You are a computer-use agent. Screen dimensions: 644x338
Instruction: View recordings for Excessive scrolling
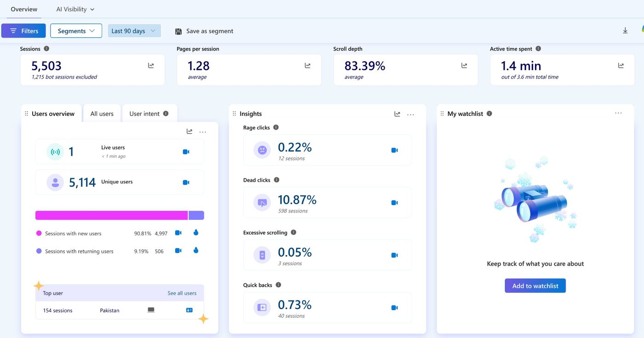pos(394,255)
